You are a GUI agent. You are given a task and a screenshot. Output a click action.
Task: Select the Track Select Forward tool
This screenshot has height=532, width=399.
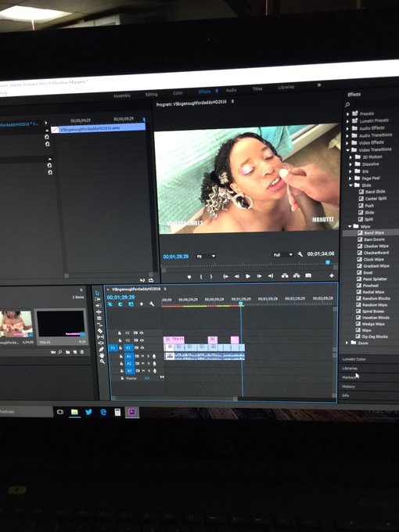(x=98, y=299)
